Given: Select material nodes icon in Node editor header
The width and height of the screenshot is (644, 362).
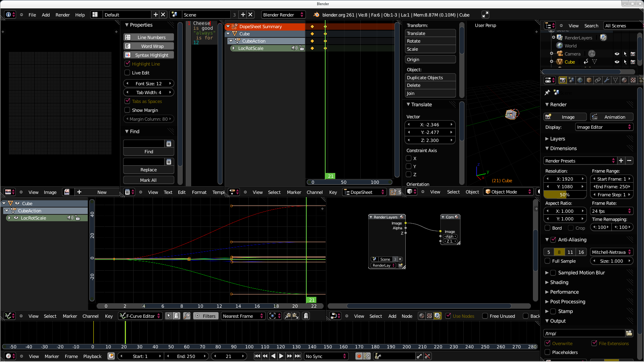Looking at the screenshot, I should [422, 316].
